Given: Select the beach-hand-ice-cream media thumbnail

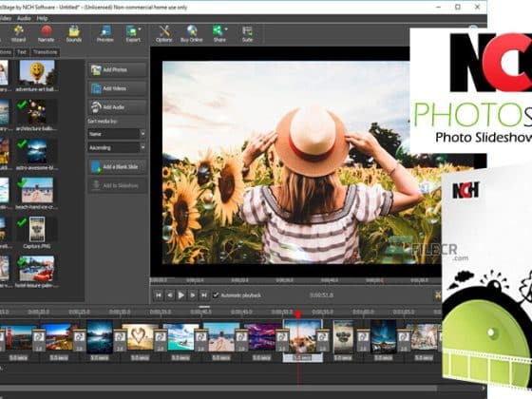Looking at the screenshot, I should pyautogui.click(x=37, y=190).
